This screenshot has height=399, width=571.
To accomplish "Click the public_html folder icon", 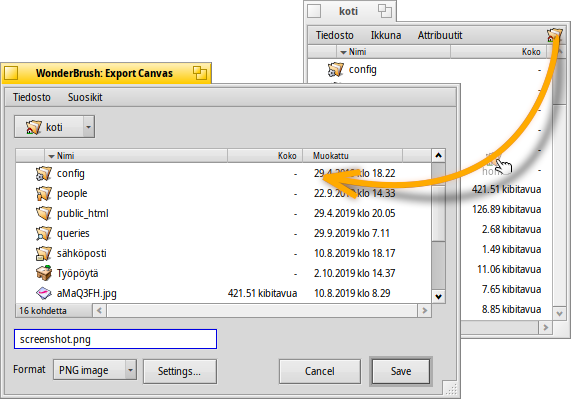I will (44, 214).
